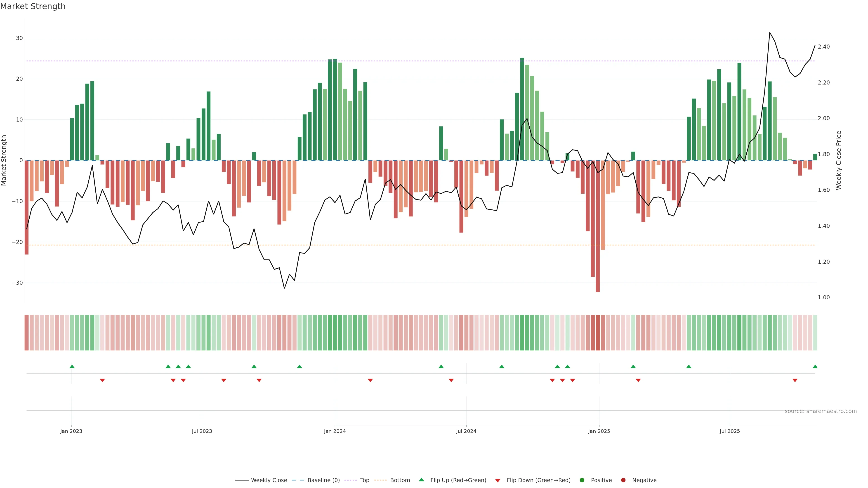This screenshot has width=868, height=488.
Task: Click the green flip-up marker before Jan 2024
Action: (x=300, y=366)
